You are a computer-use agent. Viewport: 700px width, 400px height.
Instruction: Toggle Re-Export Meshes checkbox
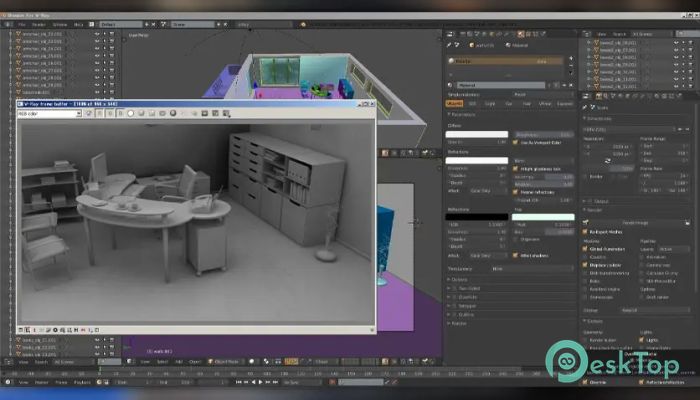[585, 232]
